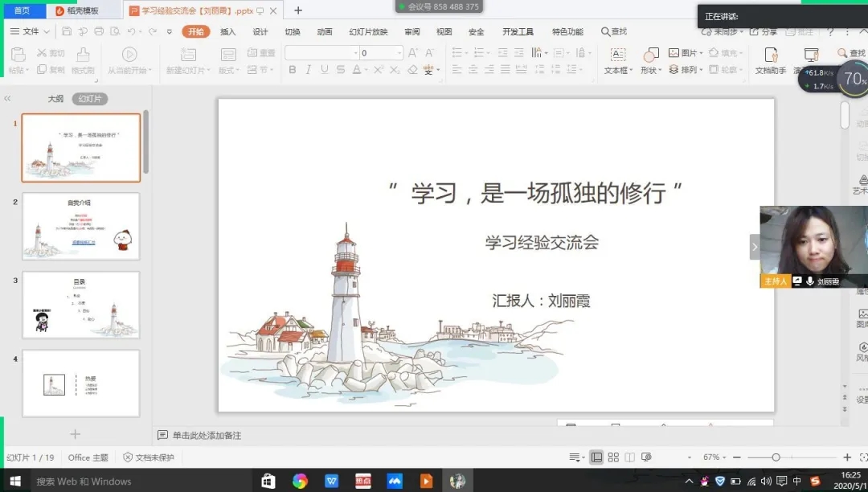The image size is (868, 492).
Task: Click the Text Box (文本框) icon
Action: click(x=617, y=55)
